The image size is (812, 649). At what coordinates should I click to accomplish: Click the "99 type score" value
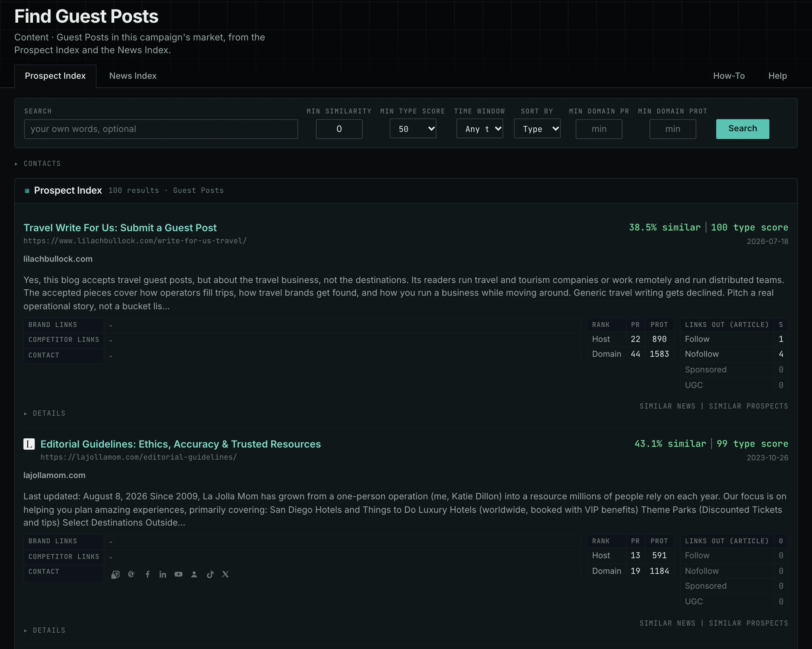(752, 443)
